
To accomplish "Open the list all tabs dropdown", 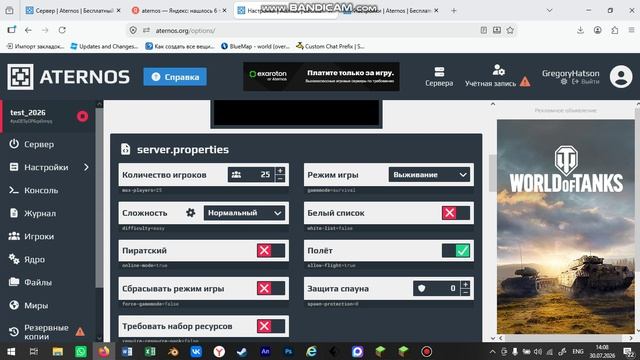I will (549, 11).
